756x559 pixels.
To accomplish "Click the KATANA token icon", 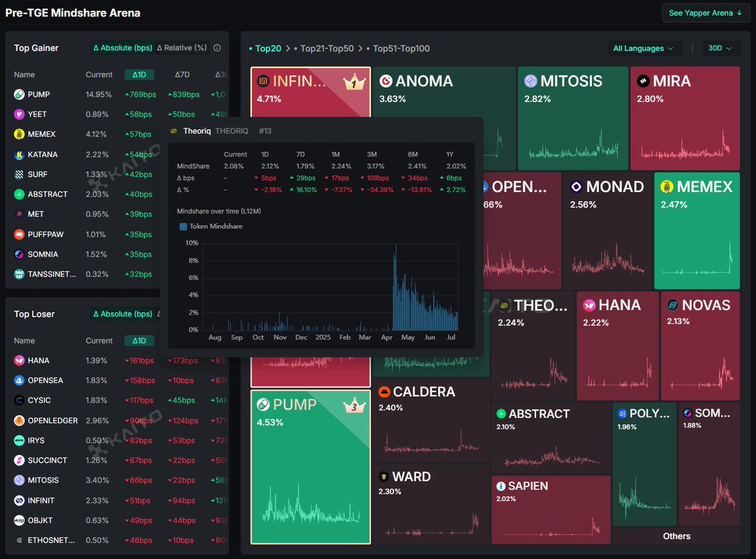I will tap(20, 154).
